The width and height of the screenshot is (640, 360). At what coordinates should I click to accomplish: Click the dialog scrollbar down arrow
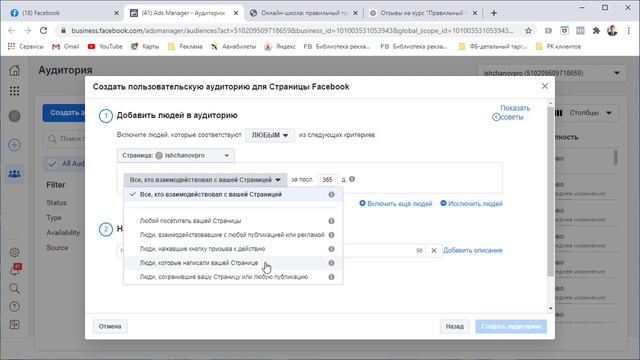click(550, 309)
